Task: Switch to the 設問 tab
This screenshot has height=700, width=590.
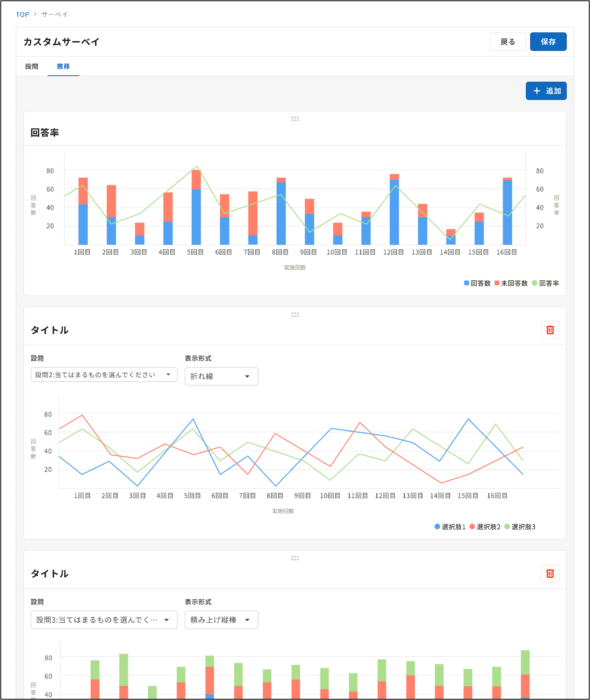Action: (x=32, y=66)
